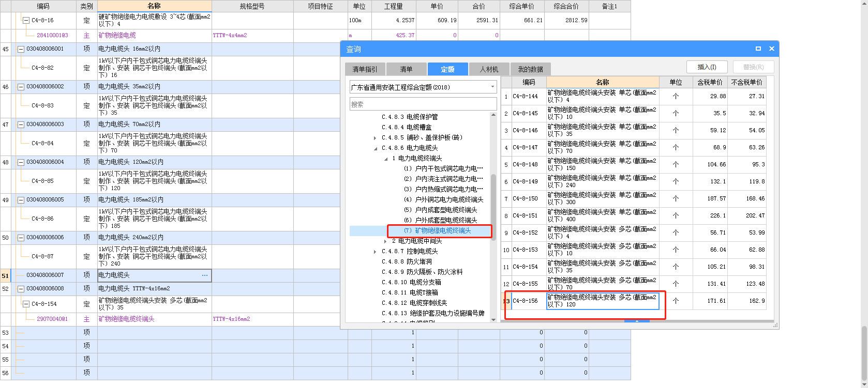Close the 查询 dialog

(771, 49)
